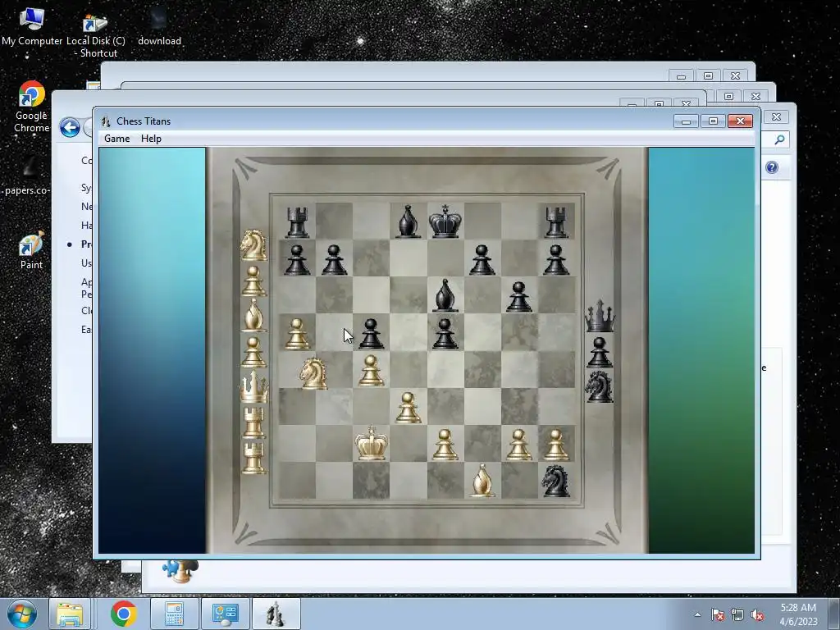840x630 pixels.
Task: Switch to Control Panel taskbar button
Action: pos(225,614)
